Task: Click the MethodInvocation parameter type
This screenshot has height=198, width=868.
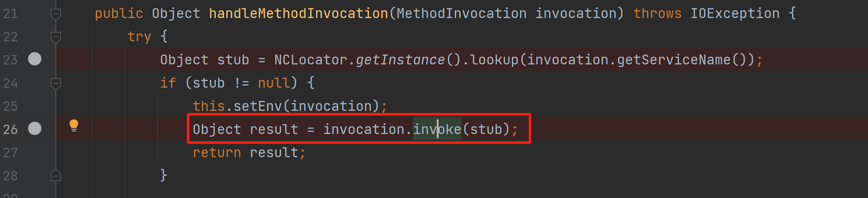Action: pyautogui.click(x=461, y=14)
